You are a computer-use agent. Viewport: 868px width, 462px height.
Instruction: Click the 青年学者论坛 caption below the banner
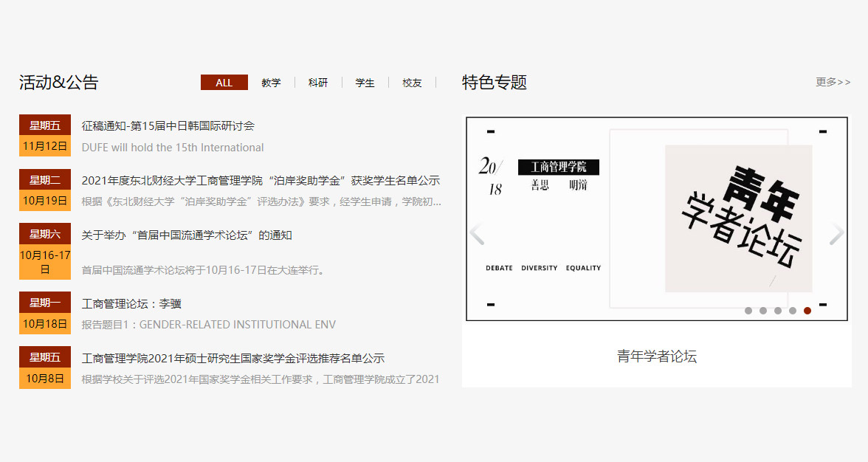[x=656, y=356]
